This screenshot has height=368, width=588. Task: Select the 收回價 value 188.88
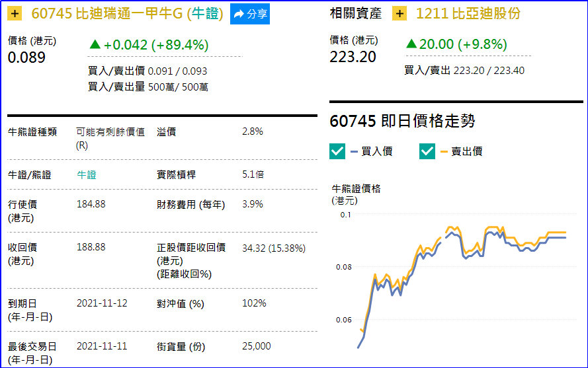91,247
